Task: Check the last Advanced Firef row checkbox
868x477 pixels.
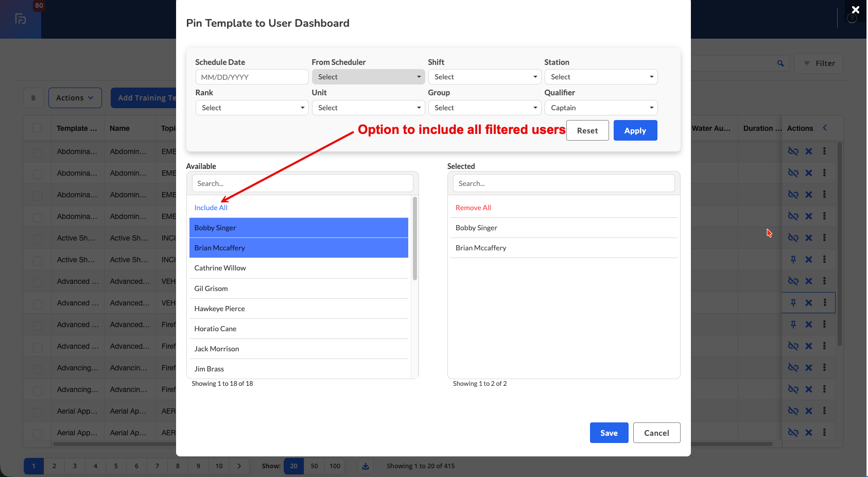Action: click(x=38, y=347)
